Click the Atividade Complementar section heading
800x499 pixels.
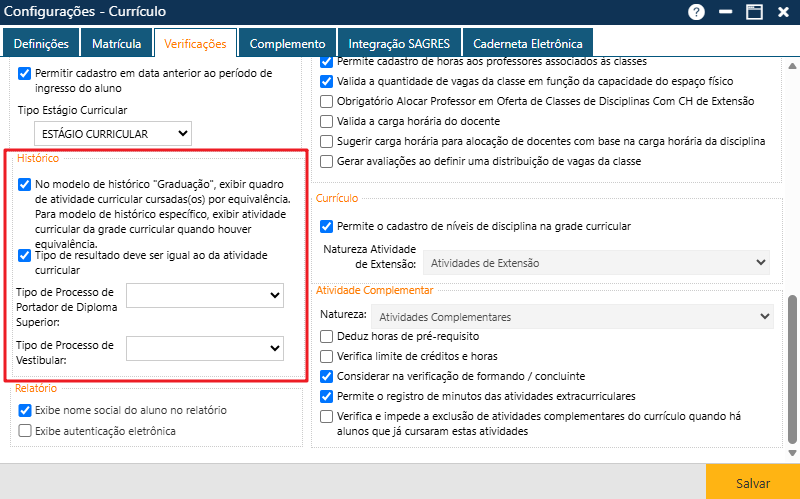click(x=374, y=290)
